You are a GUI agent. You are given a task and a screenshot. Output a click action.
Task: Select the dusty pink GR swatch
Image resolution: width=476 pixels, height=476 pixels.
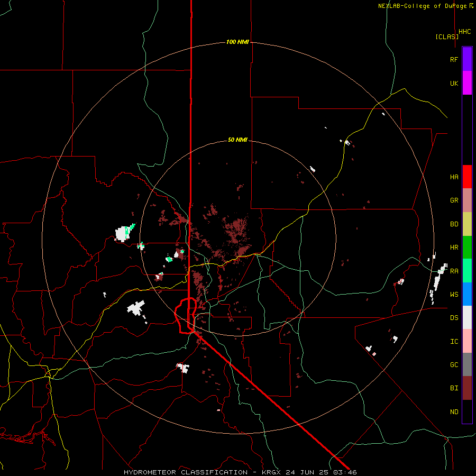467,200
